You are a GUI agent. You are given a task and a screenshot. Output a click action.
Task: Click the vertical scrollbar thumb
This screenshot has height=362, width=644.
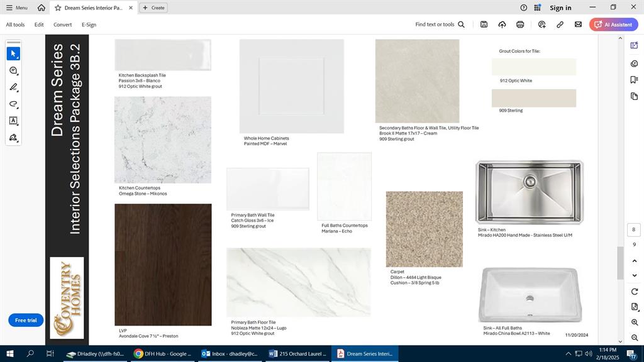pos(620,263)
